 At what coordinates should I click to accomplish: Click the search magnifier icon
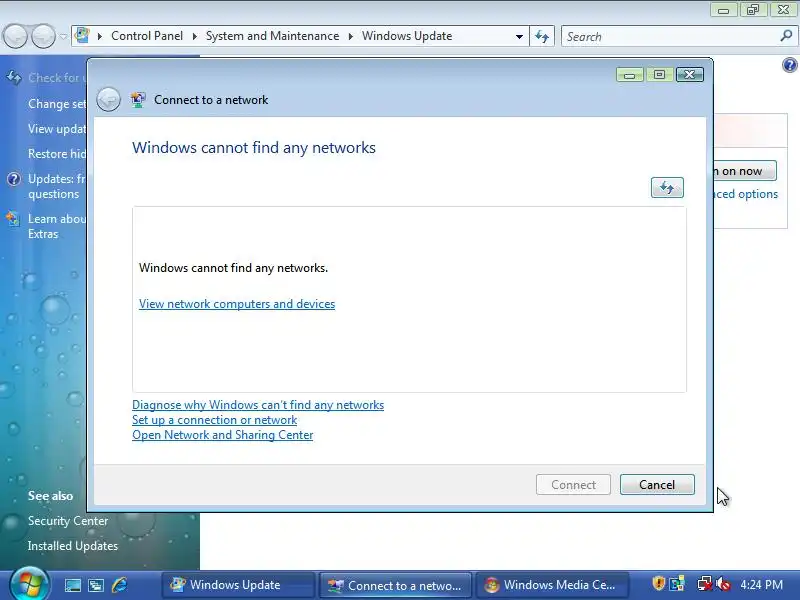(786, 36)
